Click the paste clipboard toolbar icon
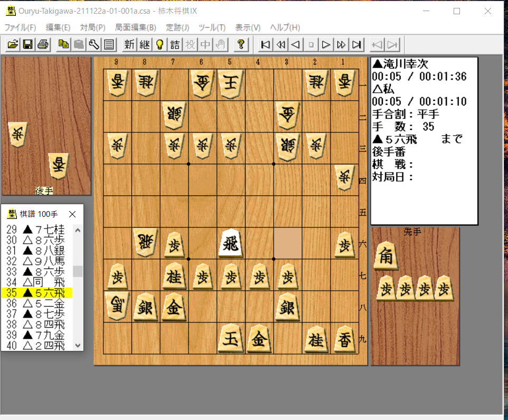The height and width of the screenshot is (420, 508). [x=79, y=44]
